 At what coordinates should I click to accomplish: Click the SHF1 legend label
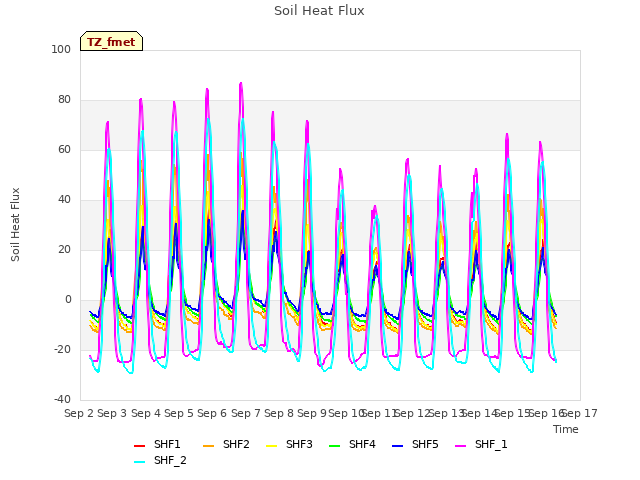point(167,444)
